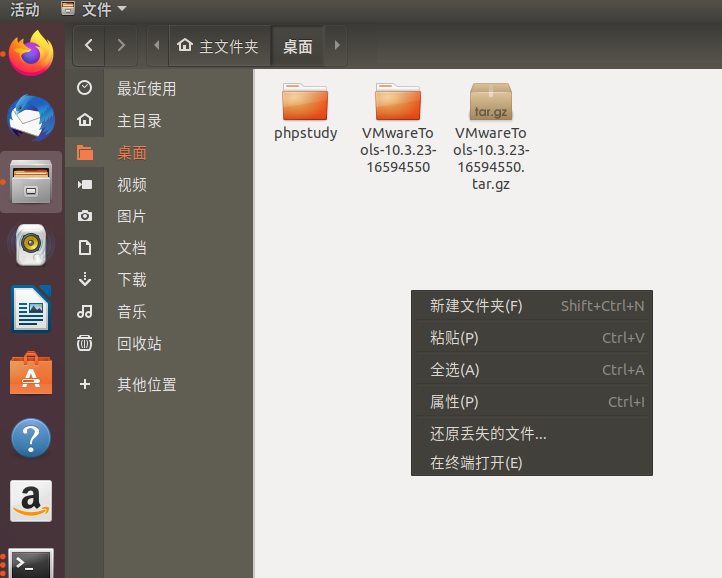
Task: Click the music note icon for 音乐
Action: pos(85,312)
